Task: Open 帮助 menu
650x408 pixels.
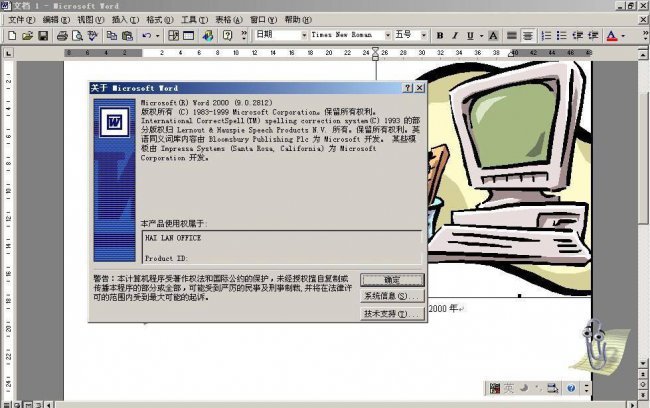Action: click(298, 19)
